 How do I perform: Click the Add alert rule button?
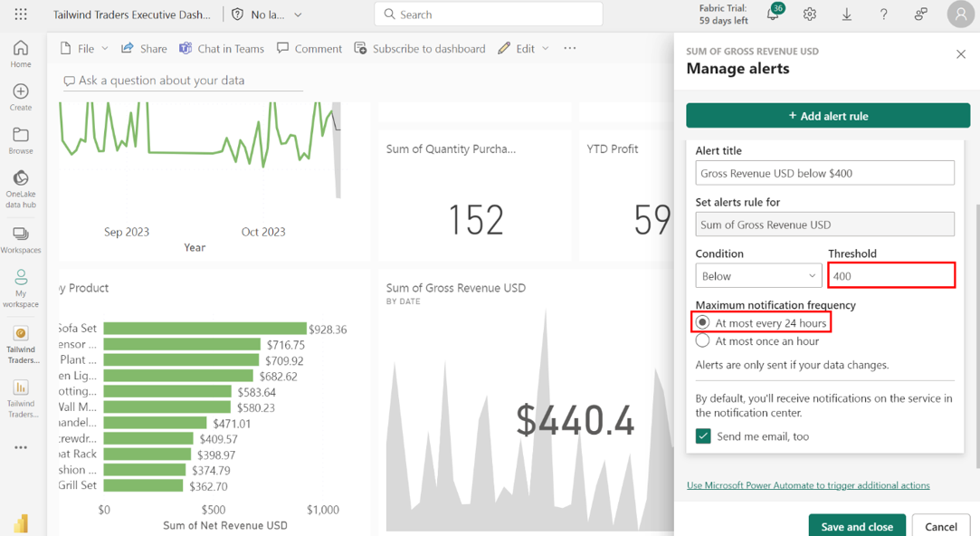pyautogui.click(x=828, y=116)
